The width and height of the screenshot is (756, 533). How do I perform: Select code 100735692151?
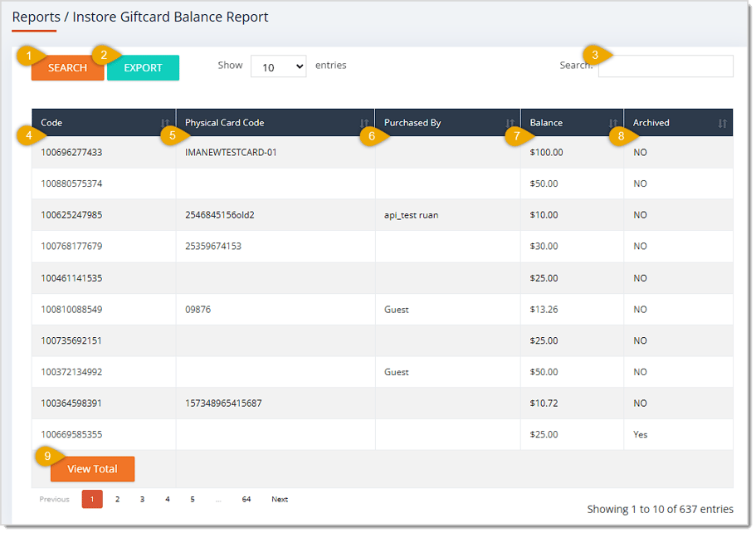click(x=71, y=341)
